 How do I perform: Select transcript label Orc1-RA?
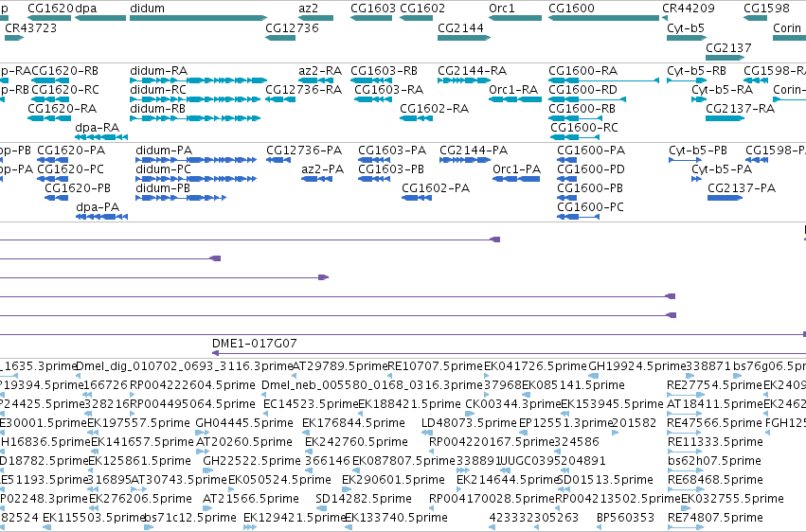tap(513, 89)
